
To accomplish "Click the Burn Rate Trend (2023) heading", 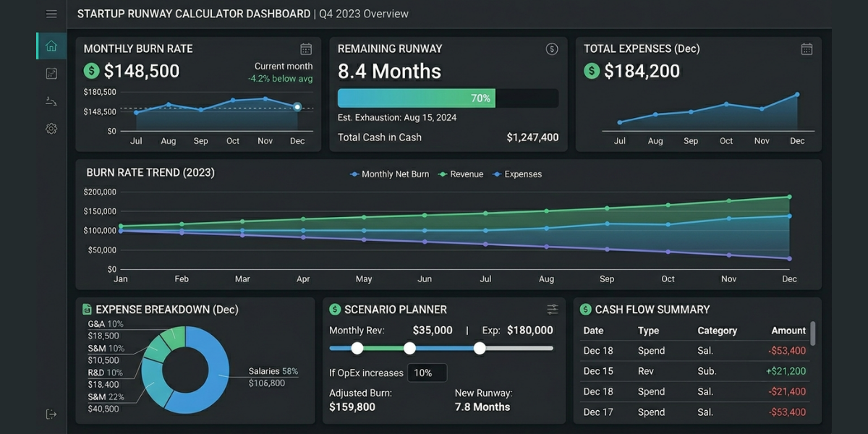I will 150,173.
